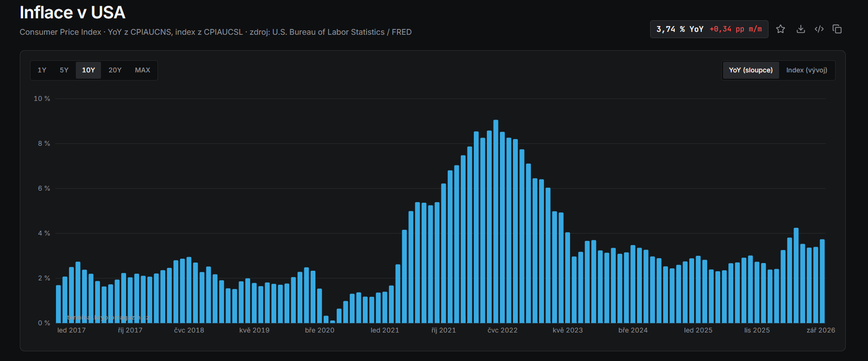Click the 'zář 2026' axis label
The width and height of the screenshot is (868, 361).
[x=821, y=330]
